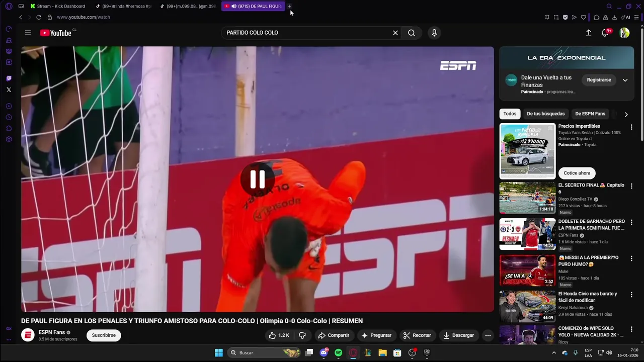Click the YouTube upload/create arrow icon
The image size is (644, 362).
click(x=589, y=33)
